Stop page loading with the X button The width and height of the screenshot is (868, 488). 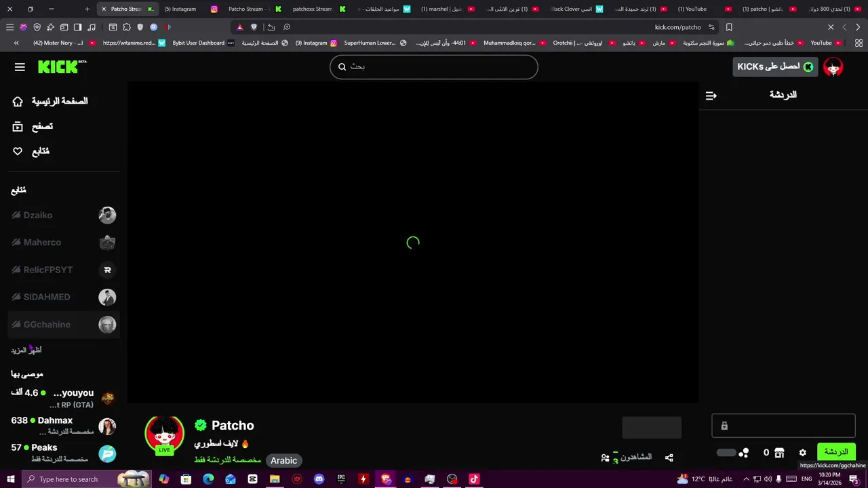click(x=831, y=27)
